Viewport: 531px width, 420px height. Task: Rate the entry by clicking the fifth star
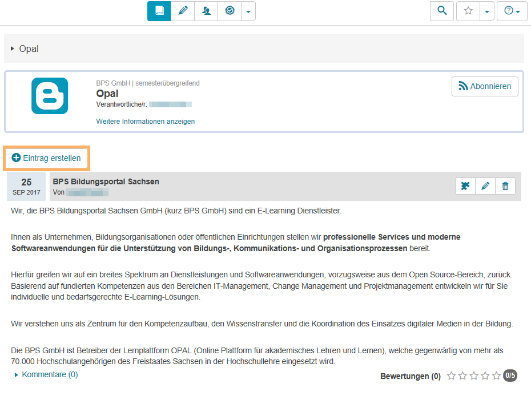pos(496,375)
